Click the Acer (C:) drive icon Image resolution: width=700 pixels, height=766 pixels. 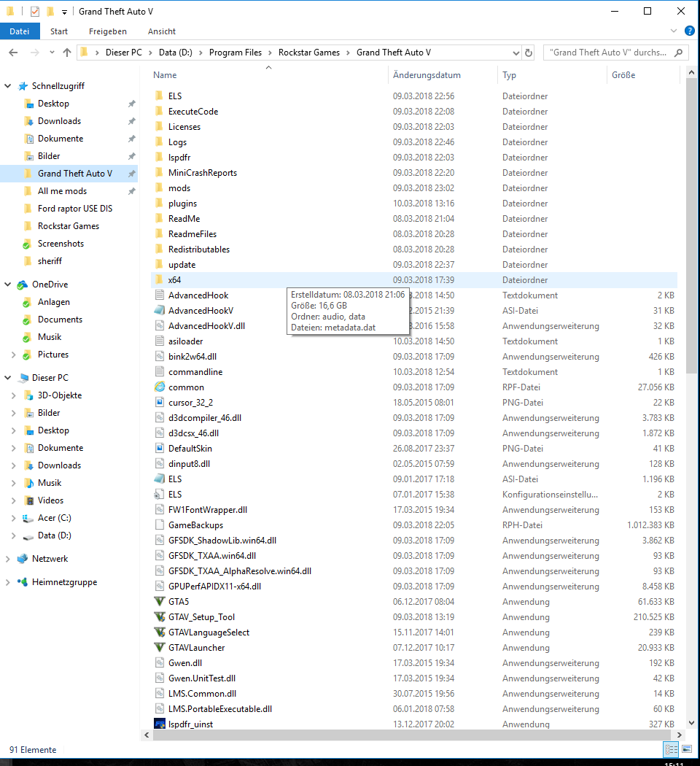pyautogui.click(x=28, y=518)
